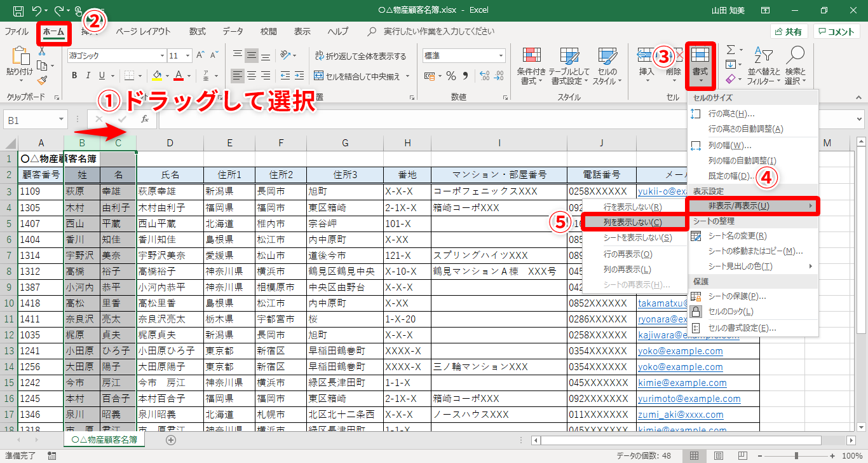Click the Share (共有) button
The width and height of the screenshot is (868, 463).
[x=789, y=32]
